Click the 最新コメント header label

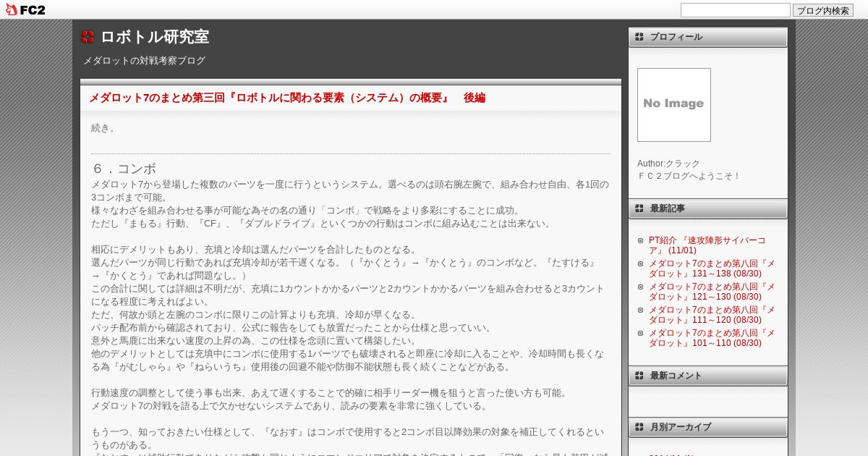[x=676, y=376]
